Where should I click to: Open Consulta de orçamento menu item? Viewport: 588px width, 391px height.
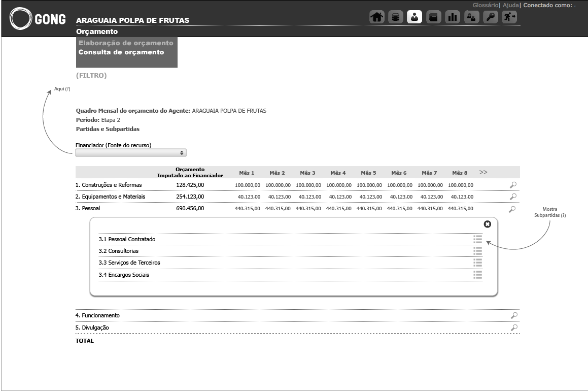121,52
